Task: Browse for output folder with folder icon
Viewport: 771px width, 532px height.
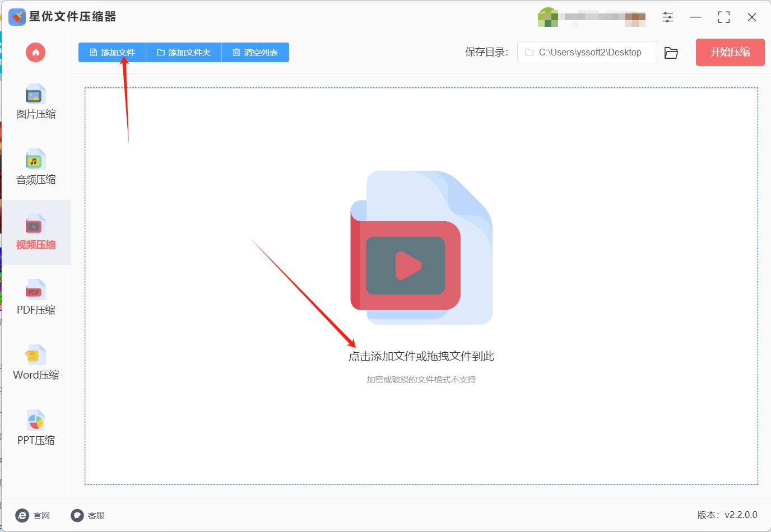Action: click(x=671, y=53)
